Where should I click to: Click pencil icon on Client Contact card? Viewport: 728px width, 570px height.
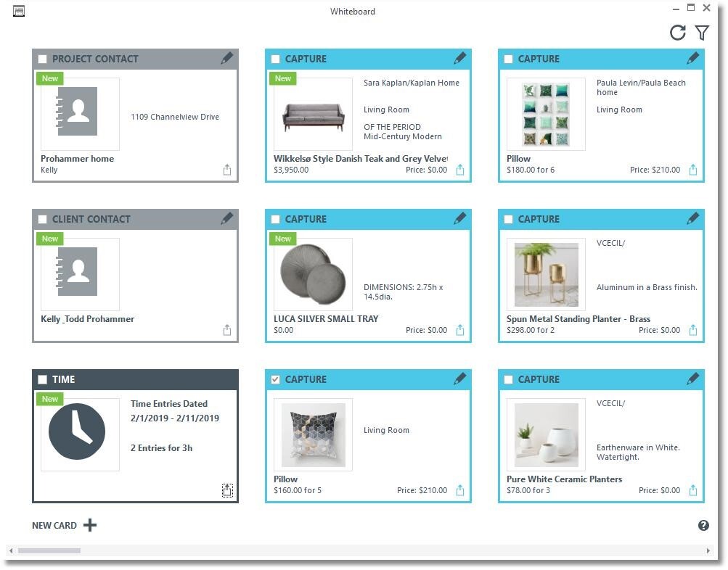click(x=227, y=219)
